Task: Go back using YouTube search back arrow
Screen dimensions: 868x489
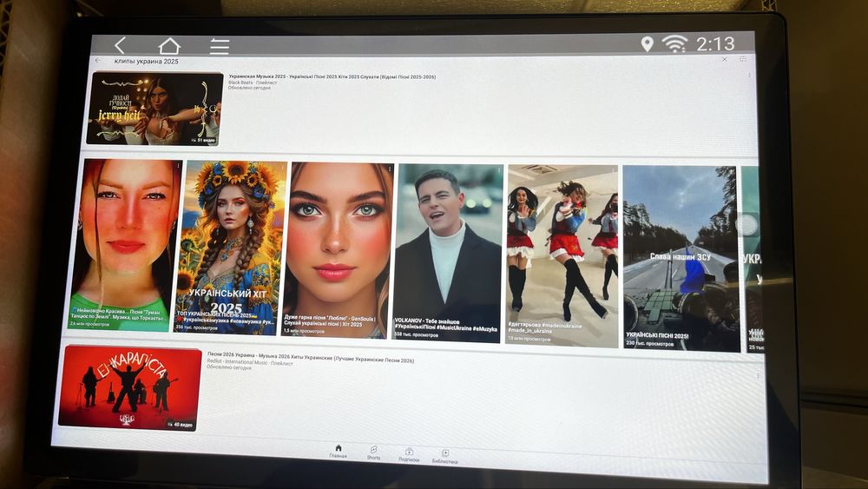Action: pos(98,60)
